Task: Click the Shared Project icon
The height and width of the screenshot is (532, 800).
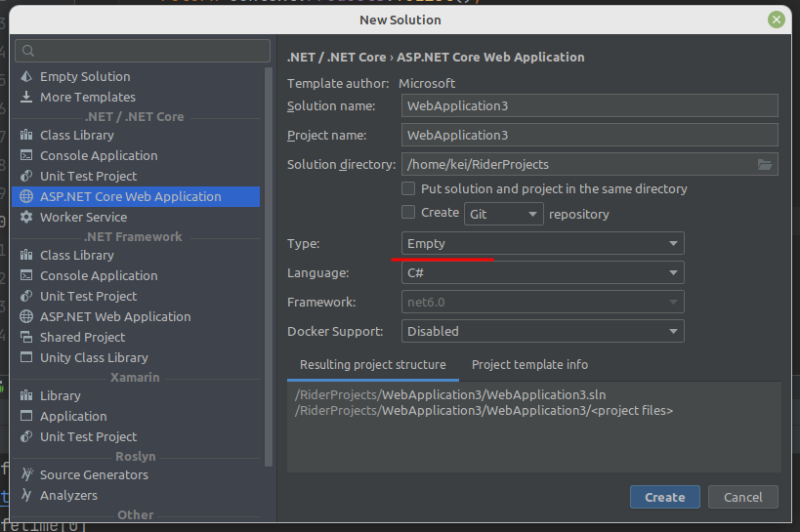Action: click(26, 337)
